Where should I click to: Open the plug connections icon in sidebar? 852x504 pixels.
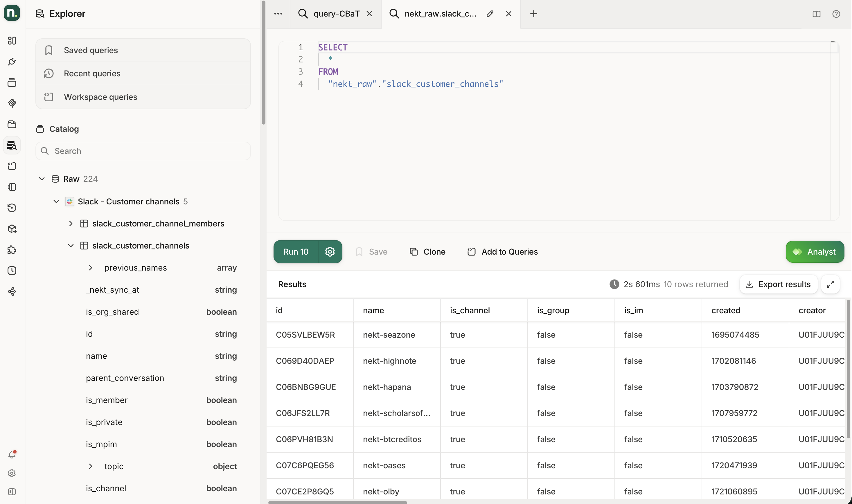pyautogui.click(x=12, y=62)
